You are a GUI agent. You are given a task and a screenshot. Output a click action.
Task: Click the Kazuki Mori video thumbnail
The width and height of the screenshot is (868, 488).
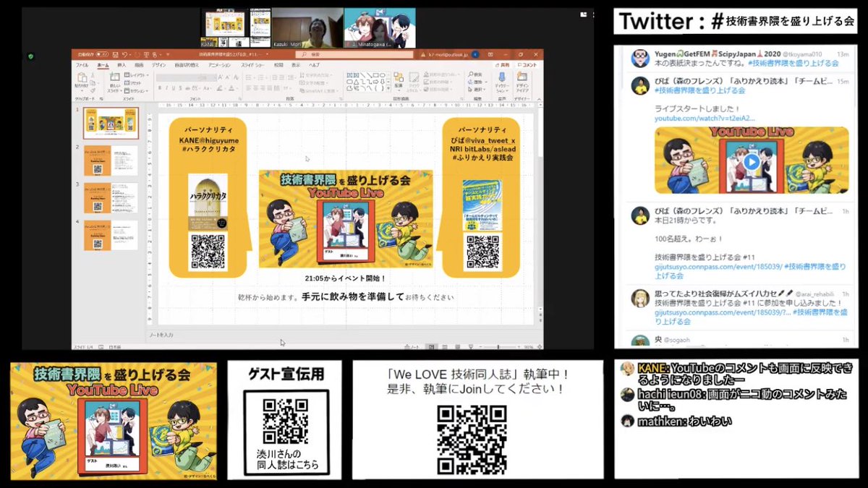307,27
